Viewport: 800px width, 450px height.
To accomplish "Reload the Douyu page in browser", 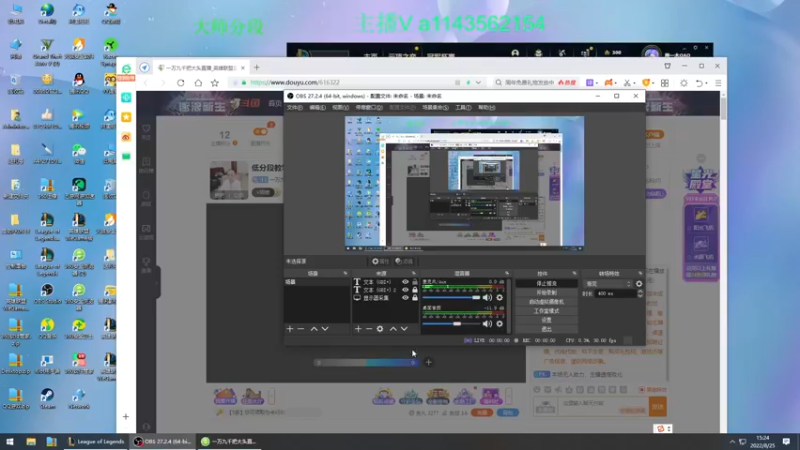I will 181,83.
